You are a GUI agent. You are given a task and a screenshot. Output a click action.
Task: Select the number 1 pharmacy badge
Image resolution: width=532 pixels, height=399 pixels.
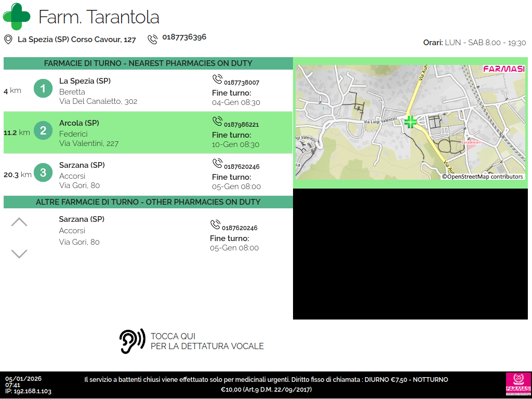(43, 89)
